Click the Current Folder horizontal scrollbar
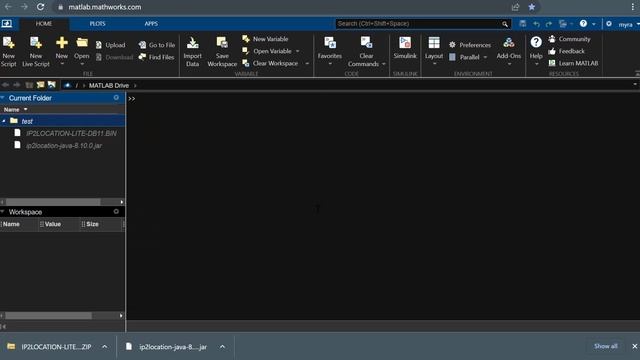640x360 pixels. (x=53, y=202)
